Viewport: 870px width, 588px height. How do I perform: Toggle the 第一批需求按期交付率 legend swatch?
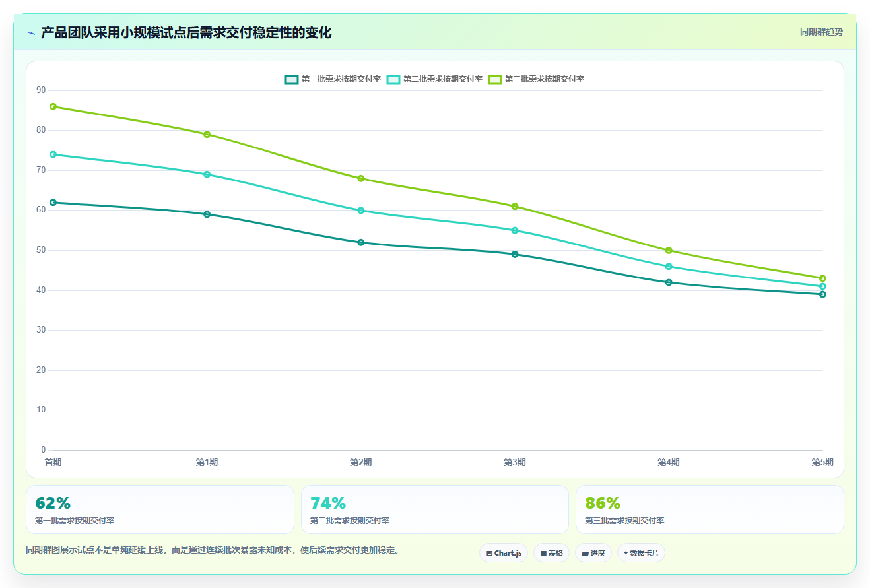point(292,79)
